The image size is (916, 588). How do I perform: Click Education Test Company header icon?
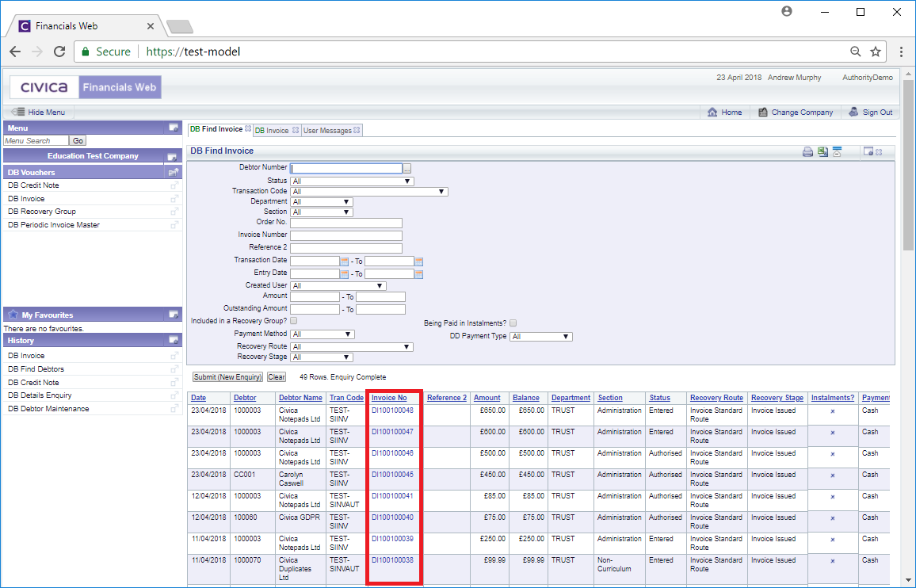(172, 157)
